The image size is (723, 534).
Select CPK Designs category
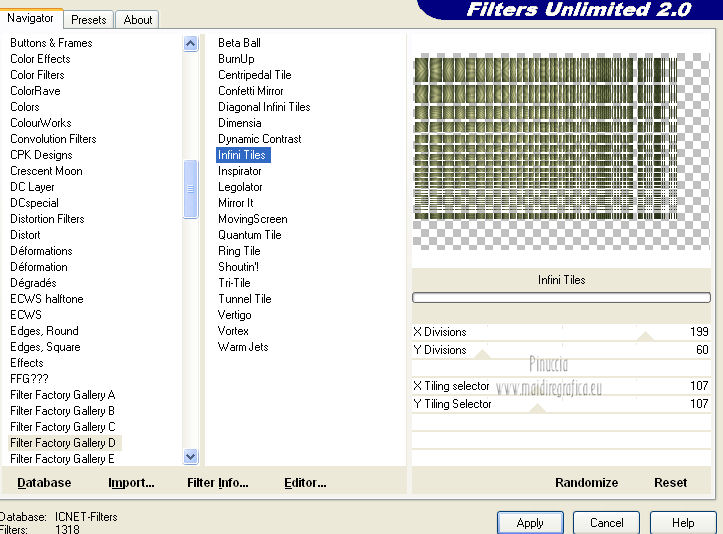coord(41,155)
